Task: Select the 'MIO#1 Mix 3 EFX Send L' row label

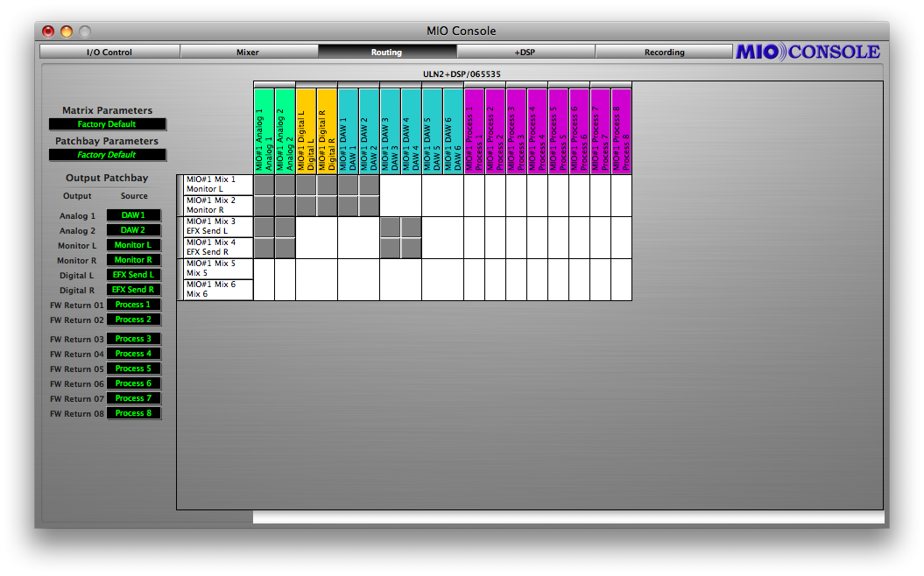Action: 218,228
